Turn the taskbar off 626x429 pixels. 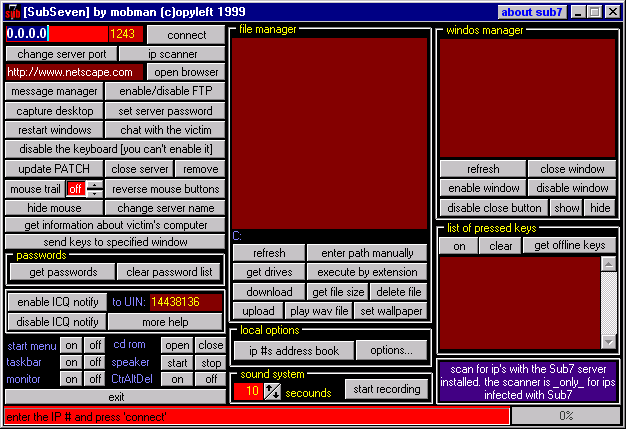(94, 363)
